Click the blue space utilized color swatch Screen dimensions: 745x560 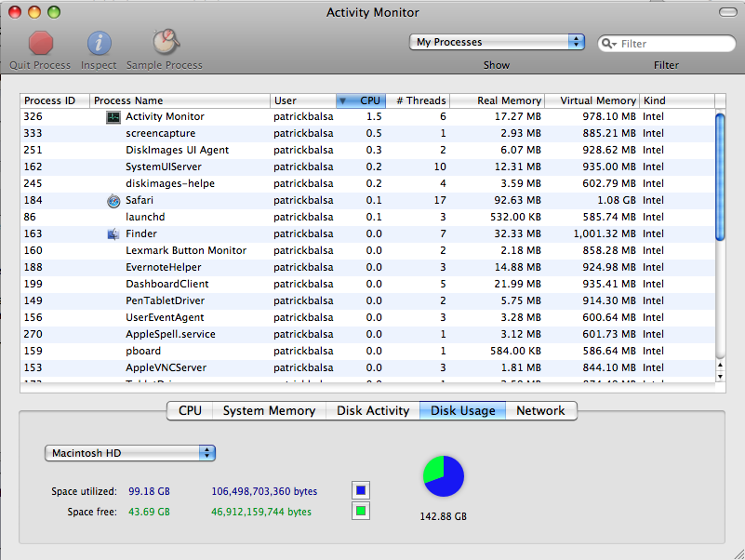pos(361,490)
